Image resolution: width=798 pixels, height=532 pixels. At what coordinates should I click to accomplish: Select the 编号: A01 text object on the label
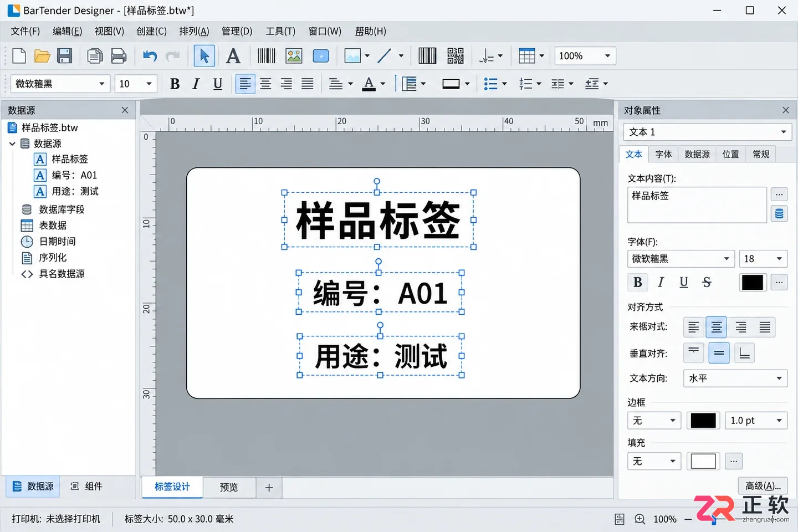380,293
